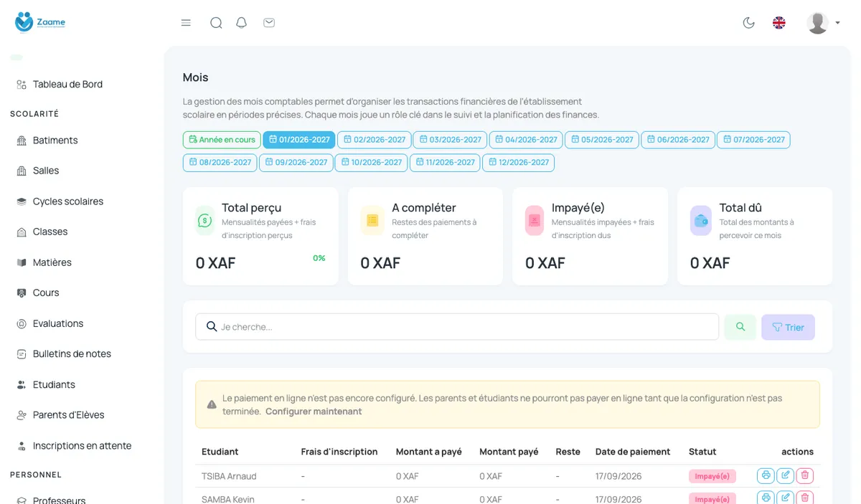861x504 pixels.
Task: Open Tableau de Bord in sidebar
Action: [67, 85]
